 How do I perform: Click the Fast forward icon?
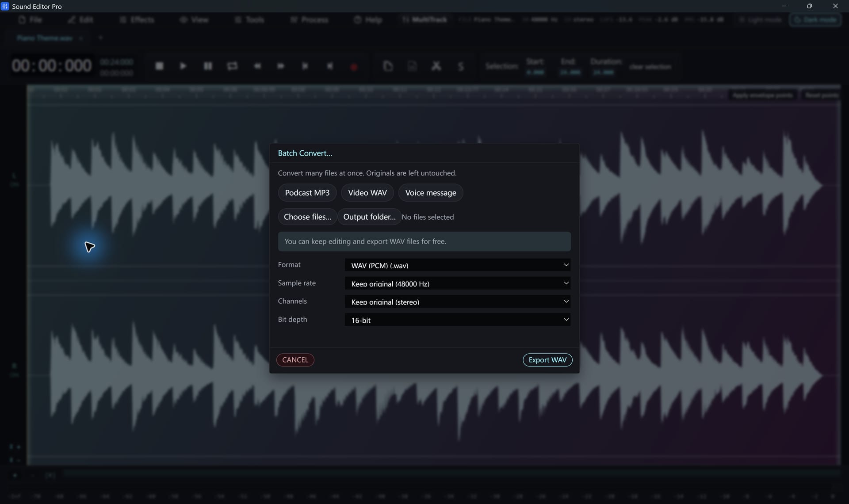coord(281,66)
